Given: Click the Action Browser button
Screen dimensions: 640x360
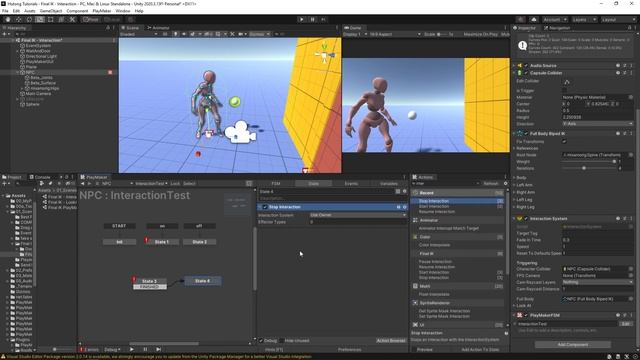Looking at the screenshot, I should [391, 340].
